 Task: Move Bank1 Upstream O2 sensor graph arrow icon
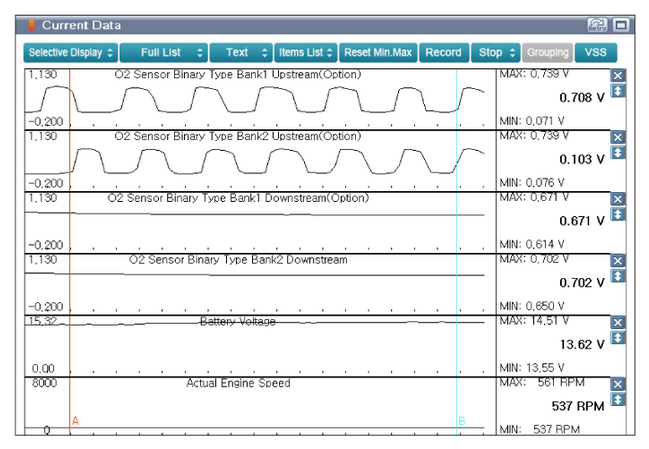pyautogui.click(x=618, y=91)
